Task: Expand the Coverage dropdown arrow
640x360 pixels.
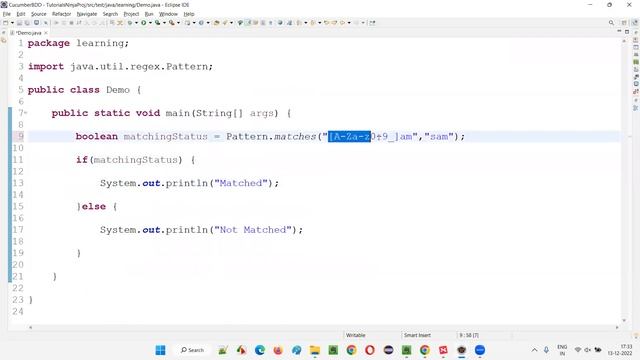Action: [x=164, y=23]
